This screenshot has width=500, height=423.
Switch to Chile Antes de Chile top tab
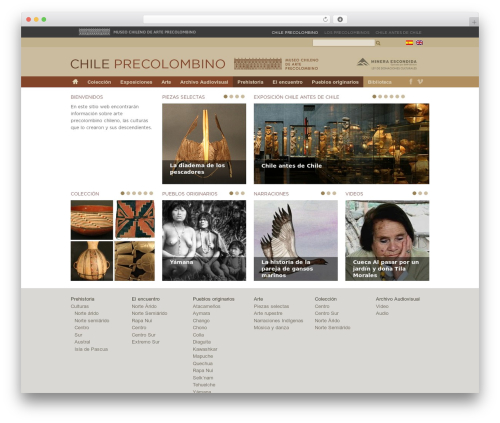click(x=398, y=33)
